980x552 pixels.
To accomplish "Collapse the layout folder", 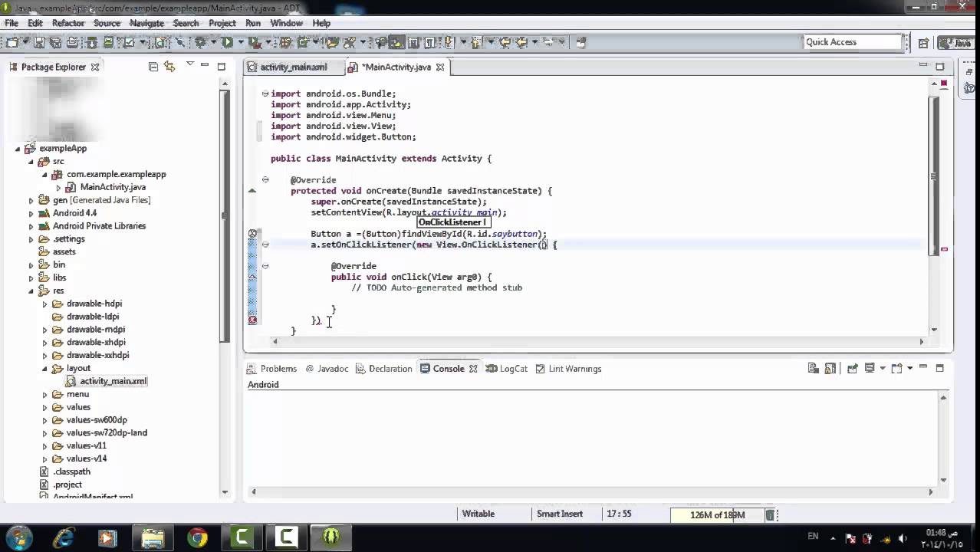I will (x=45, y=369).
